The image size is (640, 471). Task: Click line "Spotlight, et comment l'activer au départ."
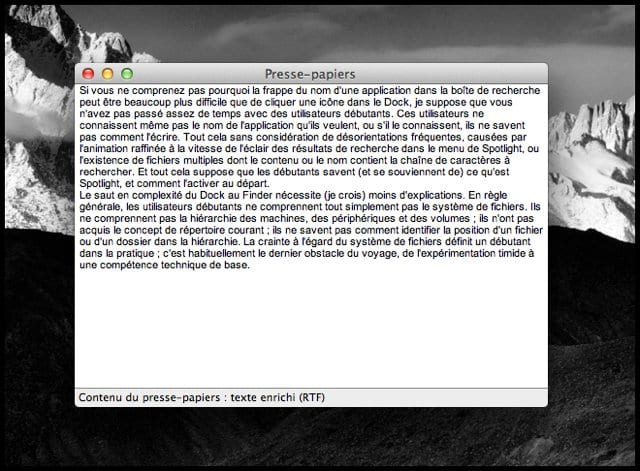click(174, 184)
